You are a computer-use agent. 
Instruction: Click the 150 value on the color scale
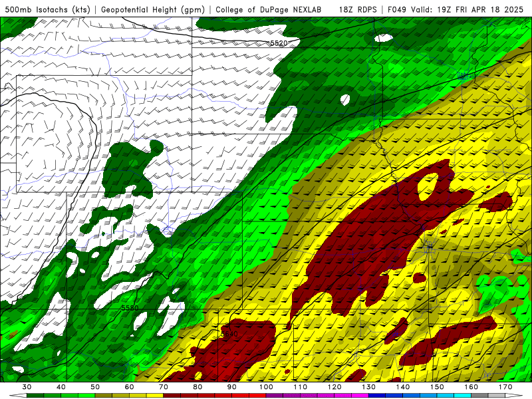coord(437,387)
